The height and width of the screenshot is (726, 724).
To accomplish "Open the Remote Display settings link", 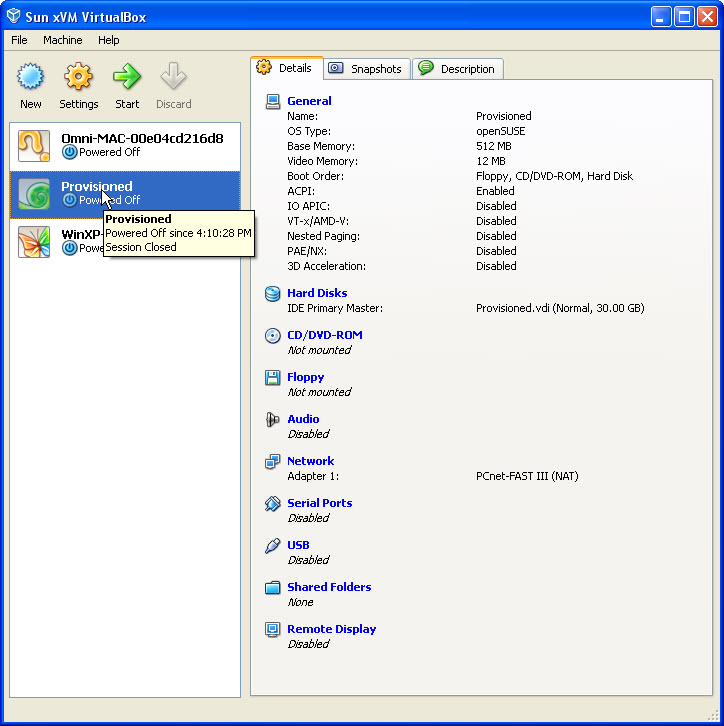I will 331,629.
